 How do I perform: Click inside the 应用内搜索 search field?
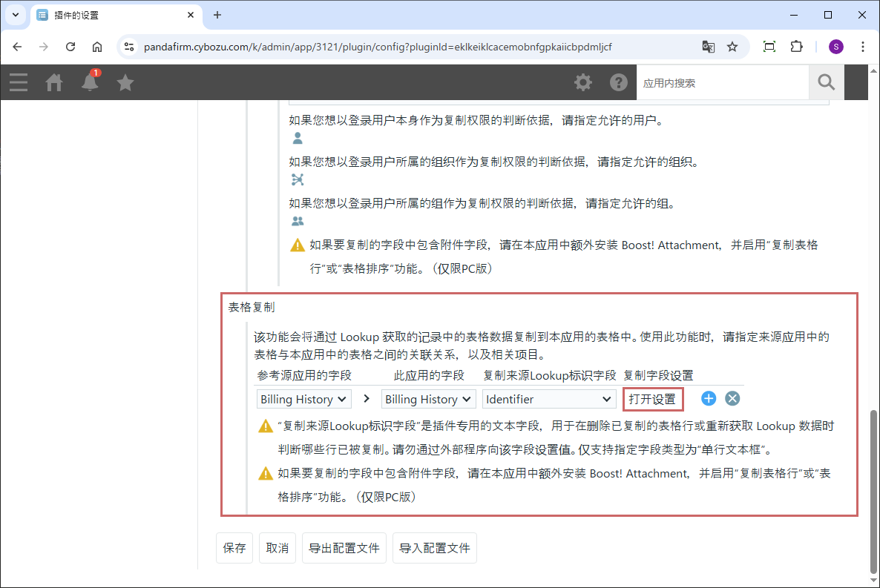tap(722, 83)
